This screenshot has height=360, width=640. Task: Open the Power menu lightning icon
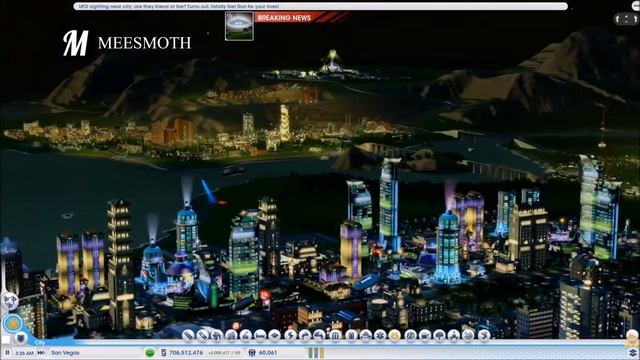290,336
